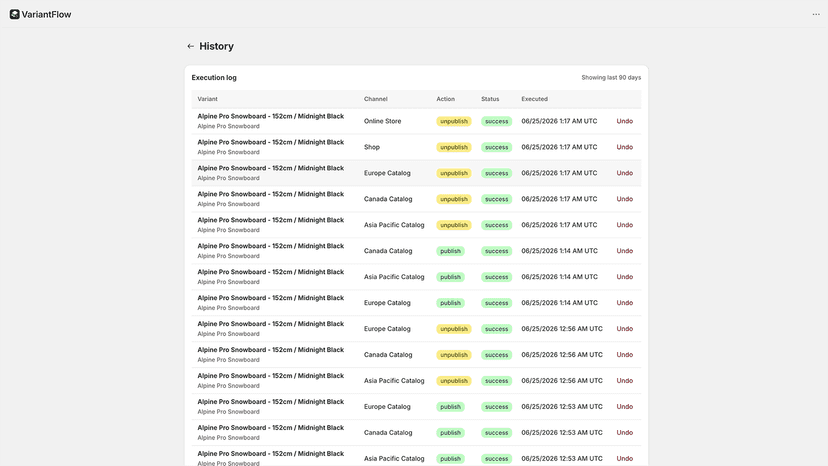Click Canada Catalog channel in the 12:53 AM row
This screenshot has height=466, width=828.
click(388, 432)
